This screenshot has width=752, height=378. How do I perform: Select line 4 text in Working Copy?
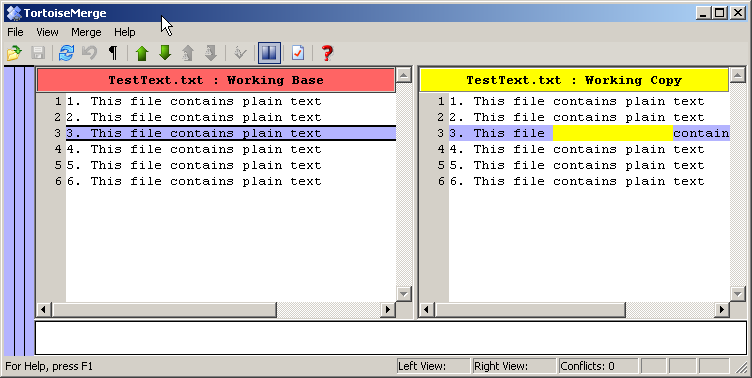(x=577, y=149)
